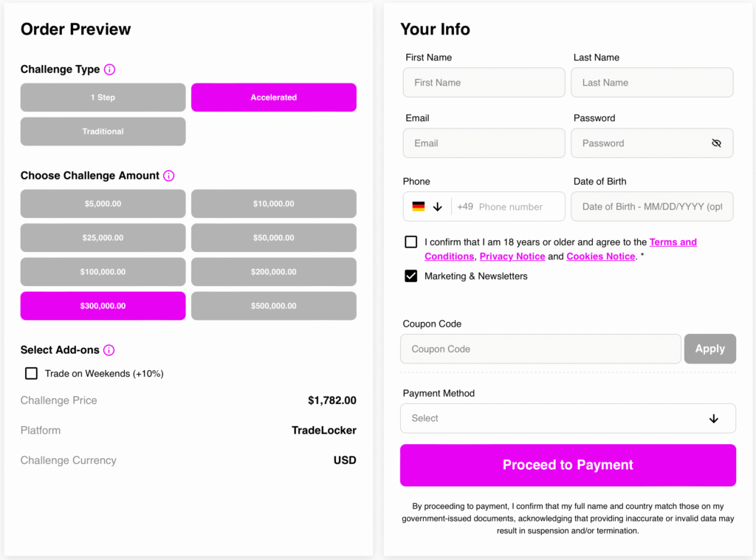This screenshot has height=560, width=756.
Task: Open the Cookies Notice link
Action: tap(601, 256)
